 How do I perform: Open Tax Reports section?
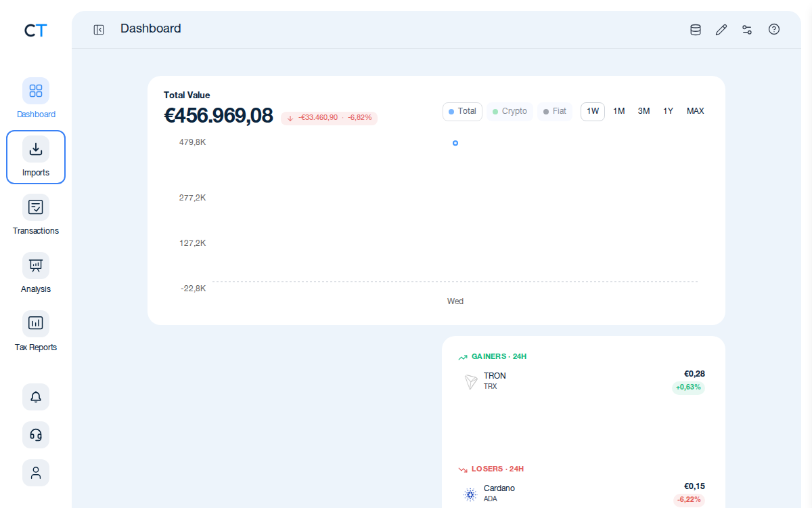pos(36,332)
